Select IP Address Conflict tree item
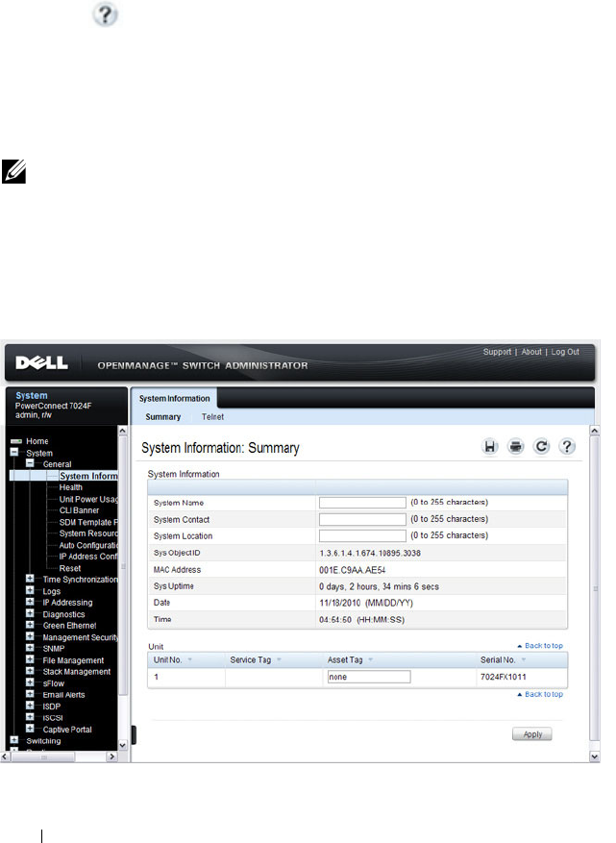This screenshot has height=843, width=616. tap(88, 557)
